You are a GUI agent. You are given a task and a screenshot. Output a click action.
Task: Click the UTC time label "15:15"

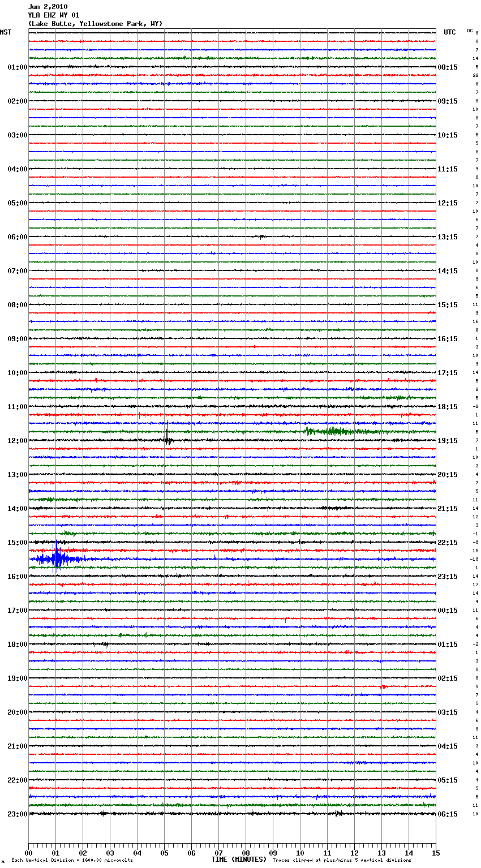click(x=448, y=305)
